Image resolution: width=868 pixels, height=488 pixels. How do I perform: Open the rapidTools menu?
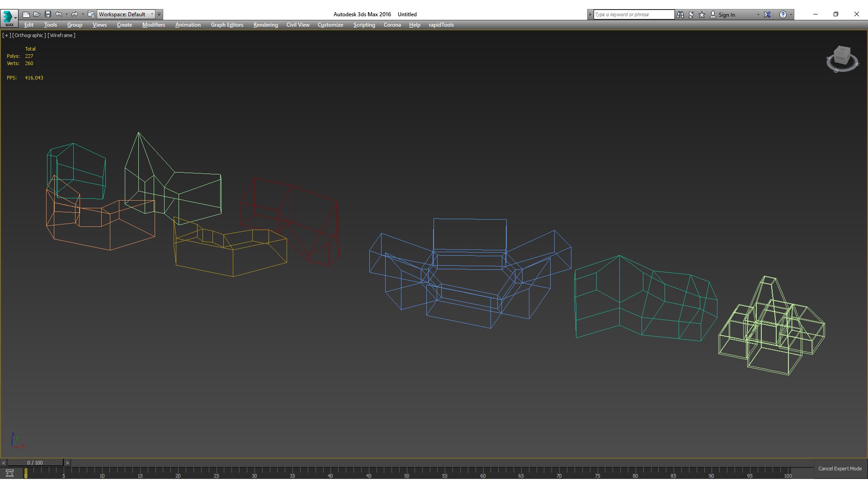[x=441, y=25]
